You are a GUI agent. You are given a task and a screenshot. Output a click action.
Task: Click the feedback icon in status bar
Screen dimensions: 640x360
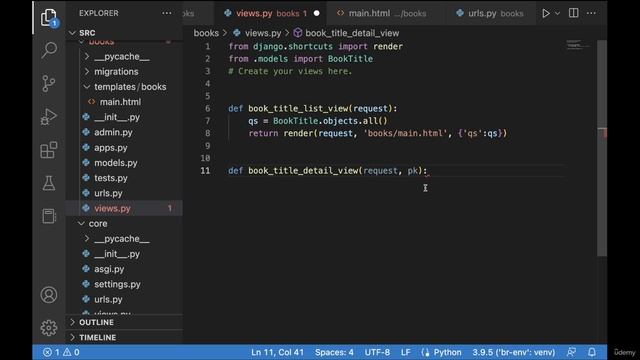click(x=571, y=352)
